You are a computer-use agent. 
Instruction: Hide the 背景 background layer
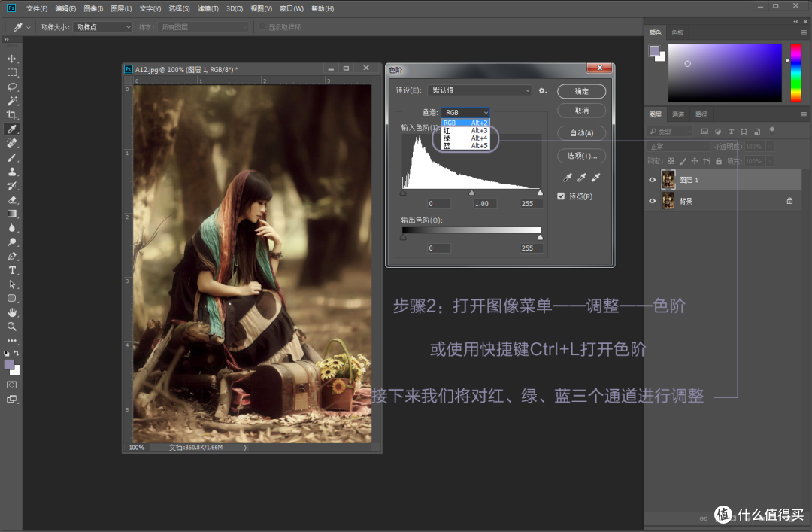click(x=652, y=201)
